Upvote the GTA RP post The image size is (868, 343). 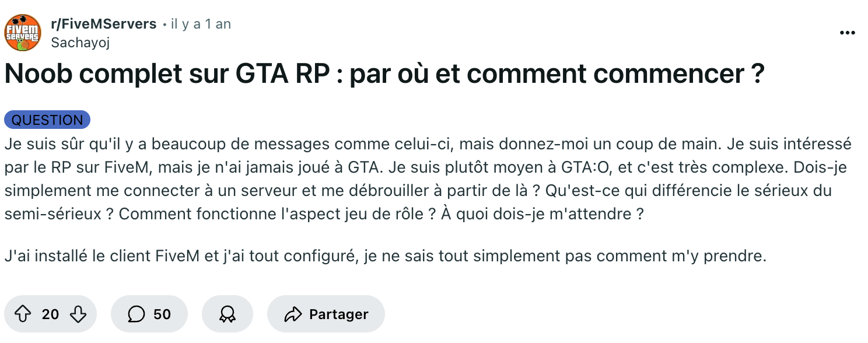click(22, 314)
